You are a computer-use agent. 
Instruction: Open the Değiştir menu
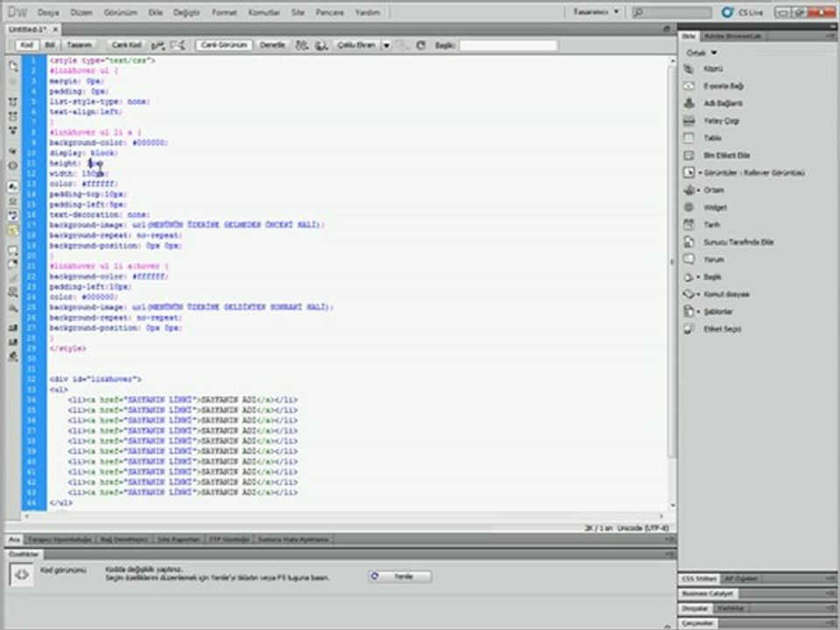point(186,12)
